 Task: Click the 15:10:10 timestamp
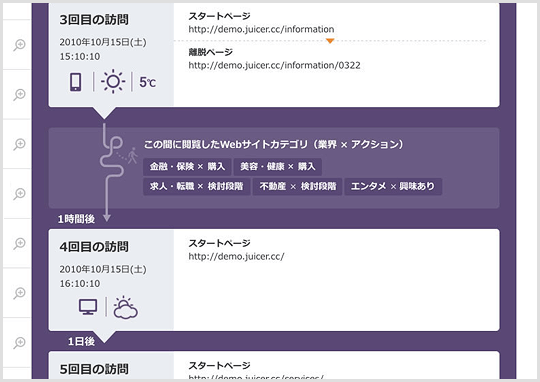click(x=80, y=56)
